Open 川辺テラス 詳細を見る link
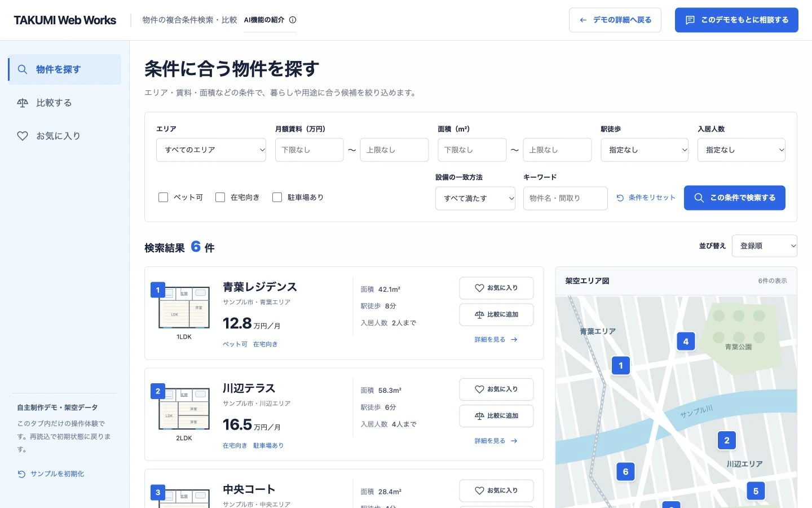 (496, 441)
